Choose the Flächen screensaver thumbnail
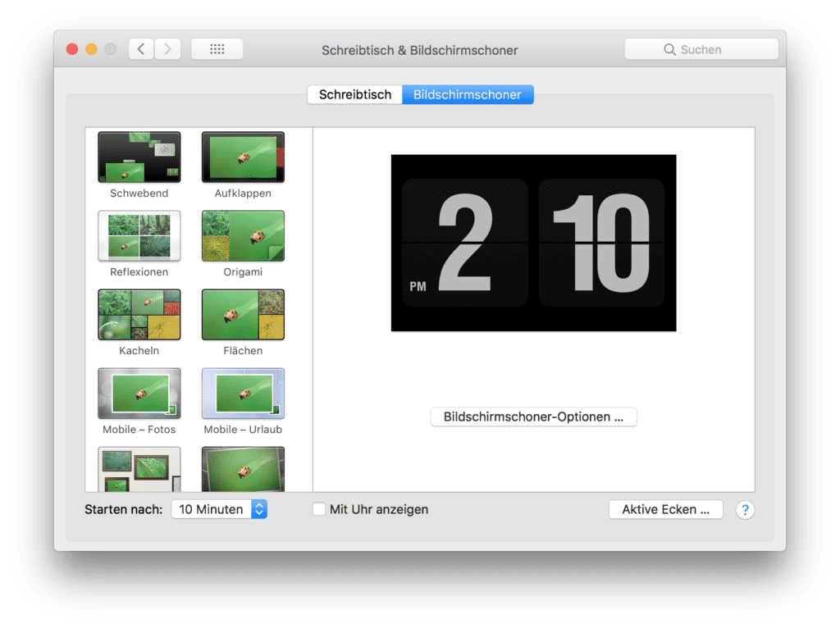The width and height of the screenshot is (840, 628). click(243, 314)
